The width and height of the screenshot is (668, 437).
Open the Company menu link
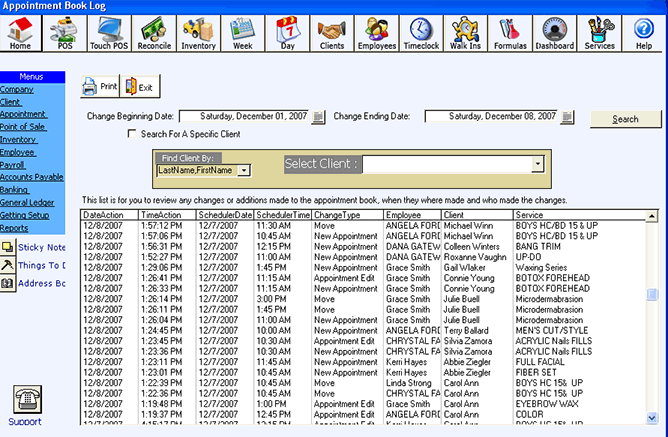(x=17, y=89)
